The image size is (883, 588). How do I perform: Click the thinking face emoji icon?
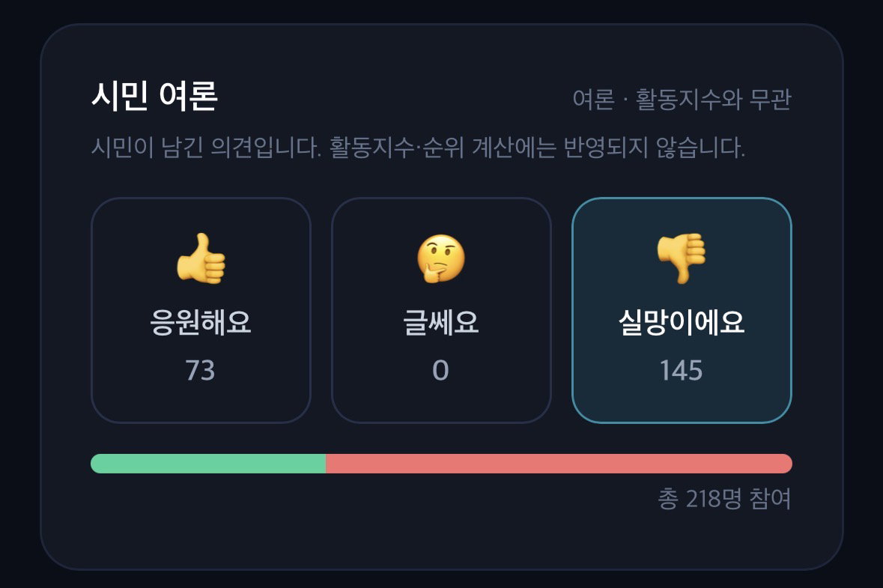(x=441, y=258)
